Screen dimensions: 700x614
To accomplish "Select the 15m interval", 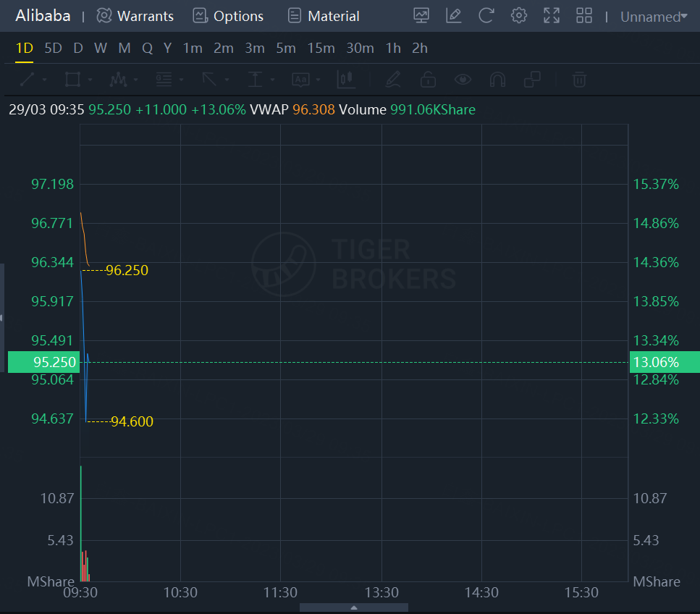I will click(321, 48).
